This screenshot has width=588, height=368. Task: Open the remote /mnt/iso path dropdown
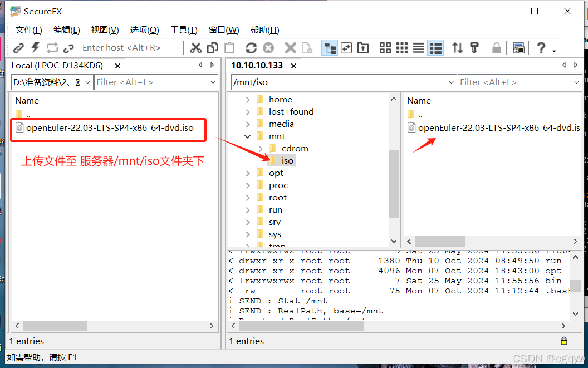(451, 82)
